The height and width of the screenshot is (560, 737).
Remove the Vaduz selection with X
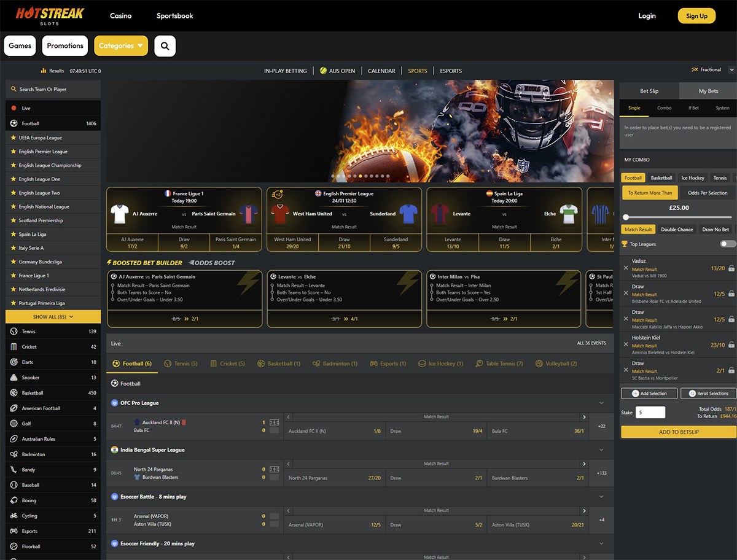(626, 268)
